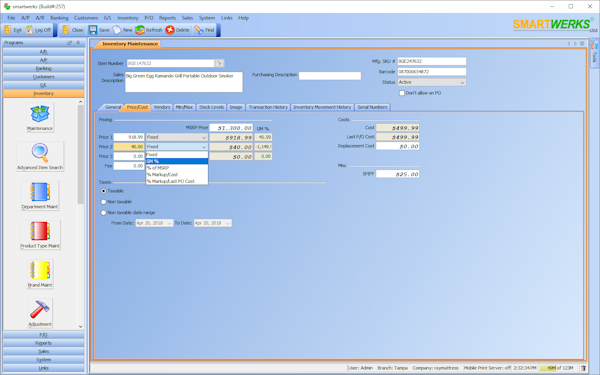Check Don't allow on PO
This screenshot has height=375, width=600.
coord(402,93)
